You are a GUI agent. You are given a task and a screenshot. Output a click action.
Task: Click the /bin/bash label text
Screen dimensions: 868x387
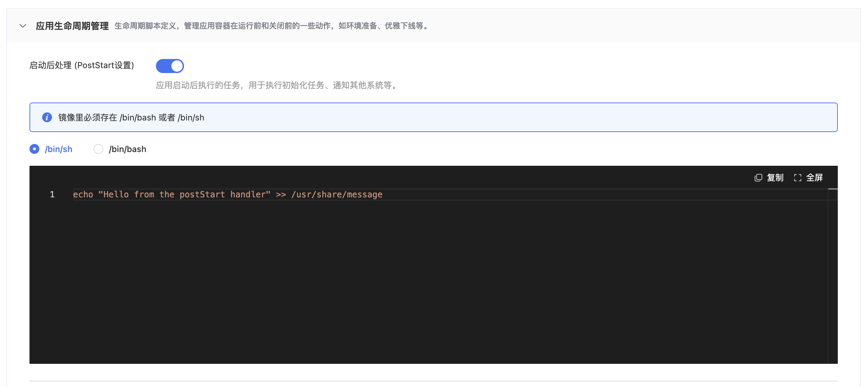pyautogui.click(x=127, y=149)
